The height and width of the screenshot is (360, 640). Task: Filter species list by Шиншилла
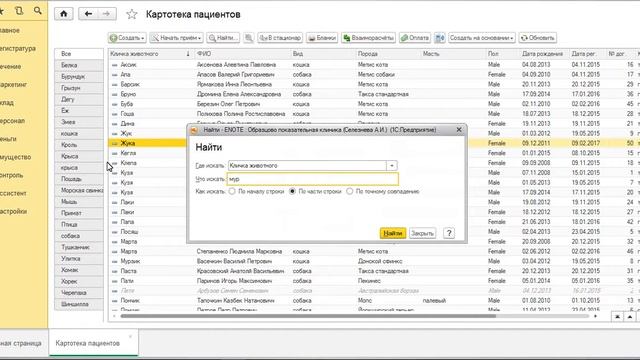(79, 304)
